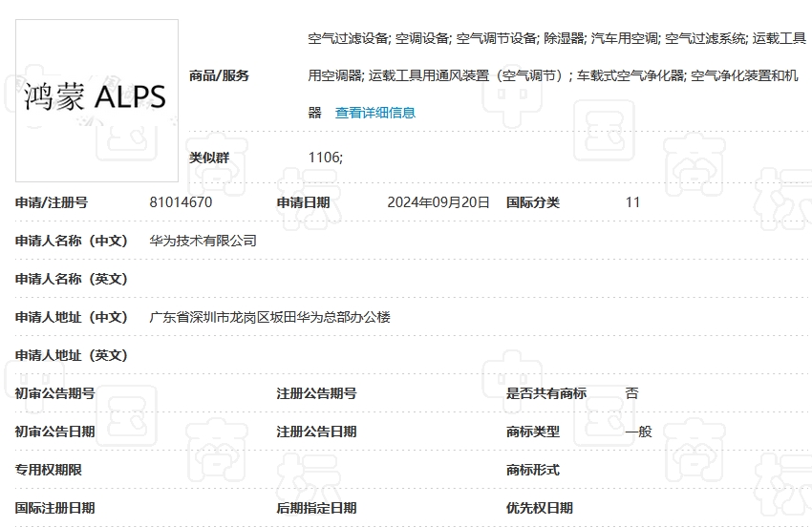
Task: Click the 类似群 label
Action: point(209,158)
